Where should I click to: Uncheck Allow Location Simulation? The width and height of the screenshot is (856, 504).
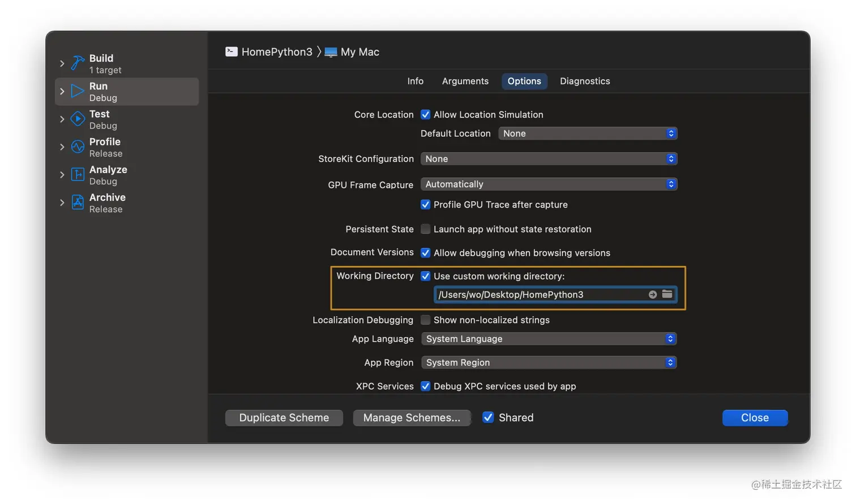pos(426,114)
